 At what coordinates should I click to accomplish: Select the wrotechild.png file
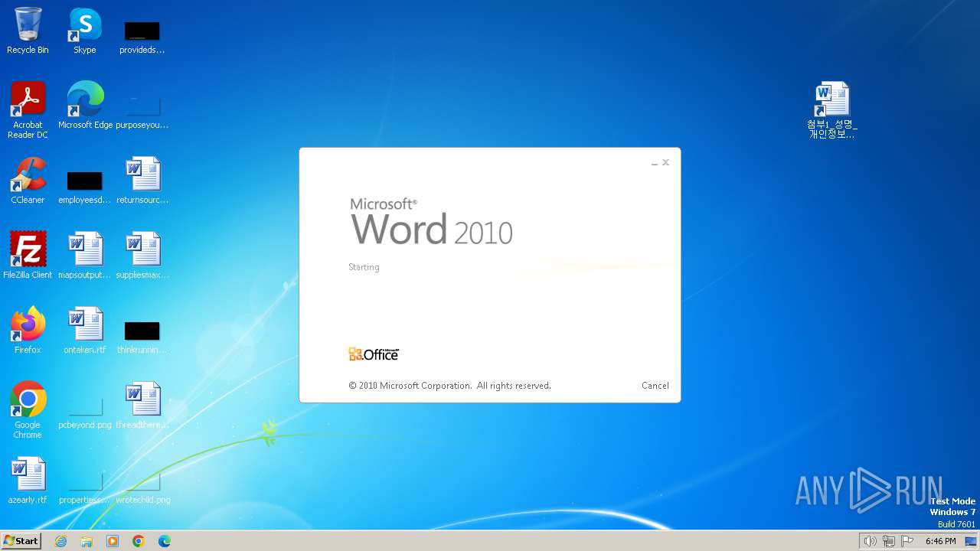[x=142, y=488]
